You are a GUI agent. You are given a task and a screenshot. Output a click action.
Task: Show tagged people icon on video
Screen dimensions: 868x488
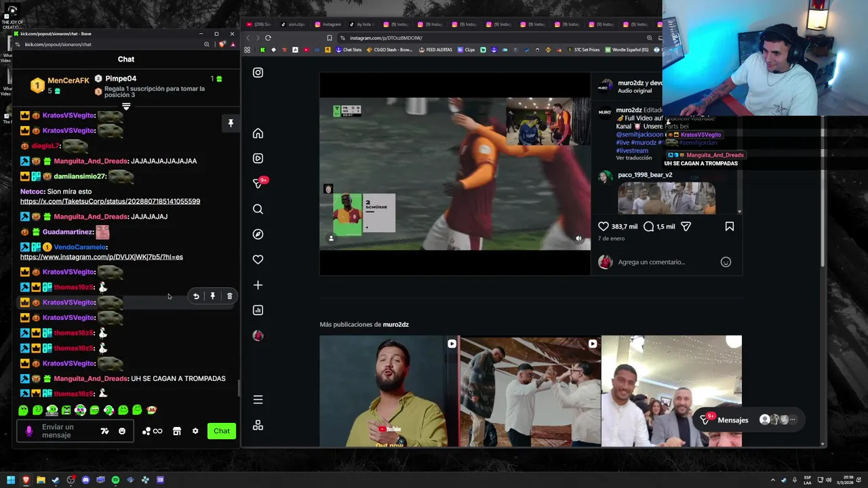tap(331, 239)
